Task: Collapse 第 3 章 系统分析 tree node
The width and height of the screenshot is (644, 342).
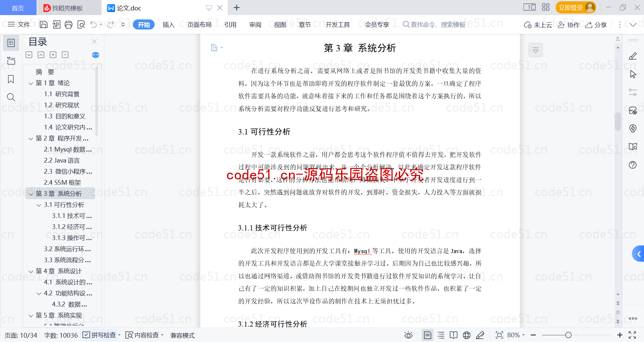Action: [31, 194]
